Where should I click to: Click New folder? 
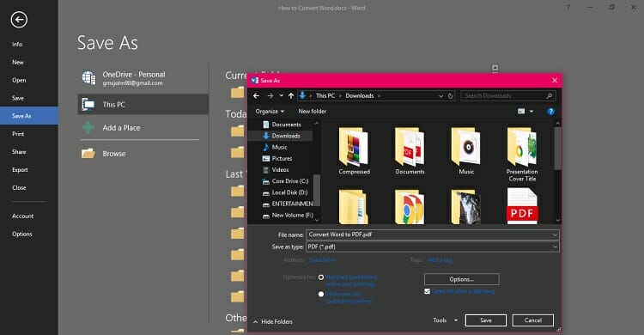coord(313,112)
